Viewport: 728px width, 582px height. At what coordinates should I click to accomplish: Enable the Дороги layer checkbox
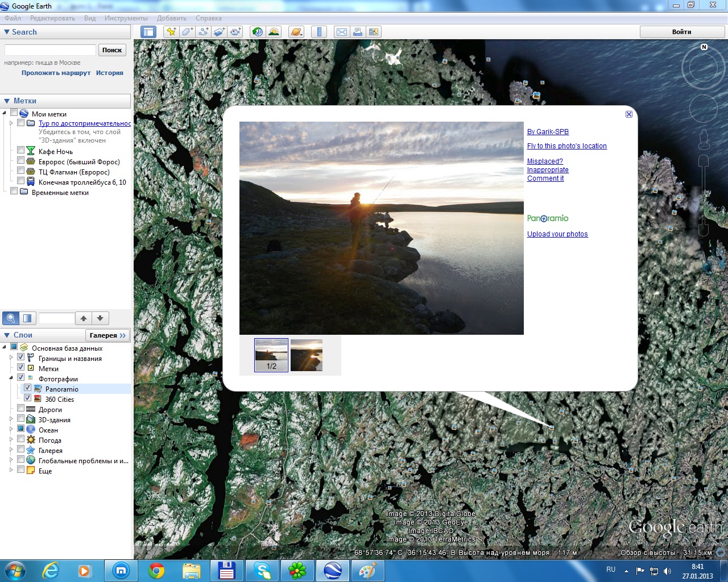(x=21, y=409)
